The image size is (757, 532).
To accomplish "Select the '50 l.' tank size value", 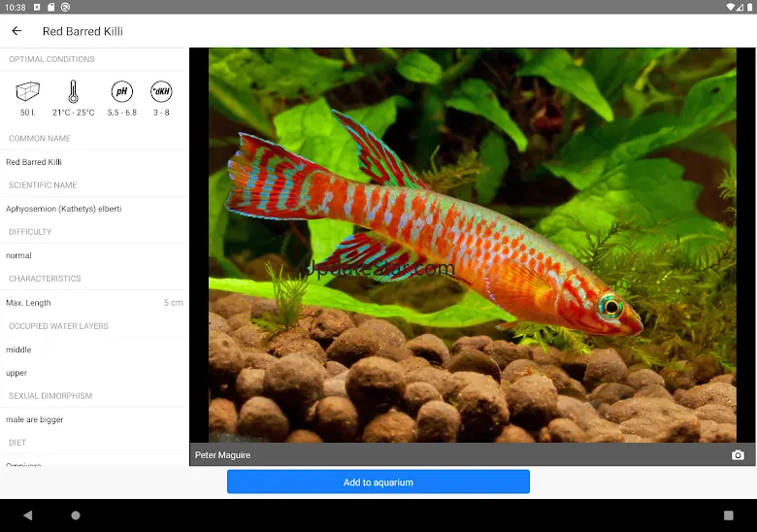I will pos(27,113).
